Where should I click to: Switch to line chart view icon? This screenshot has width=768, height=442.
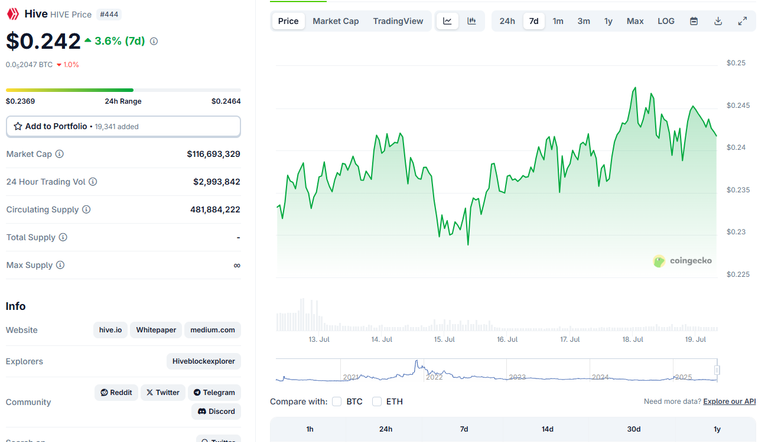coord(447,21)
